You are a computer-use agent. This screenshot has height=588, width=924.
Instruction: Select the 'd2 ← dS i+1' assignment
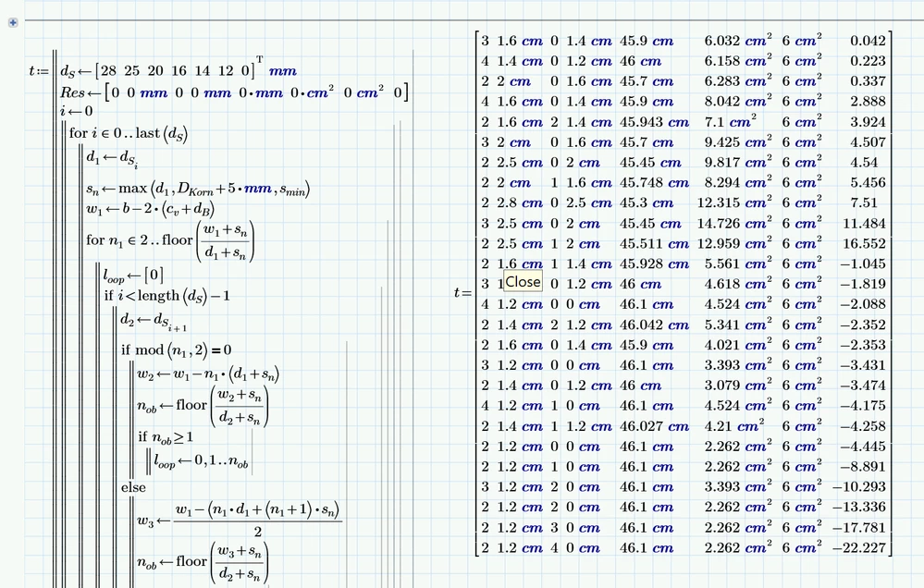154,322
